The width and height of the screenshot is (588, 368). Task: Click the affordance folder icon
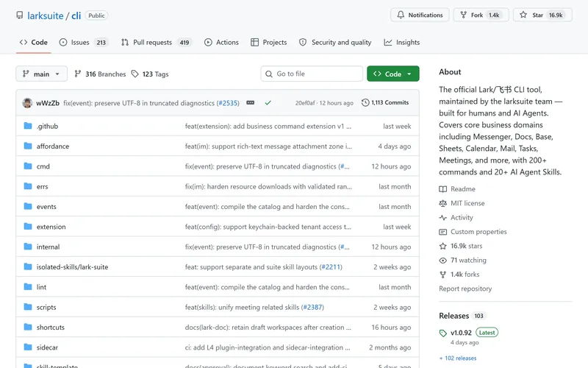click(x=28, y=146)
